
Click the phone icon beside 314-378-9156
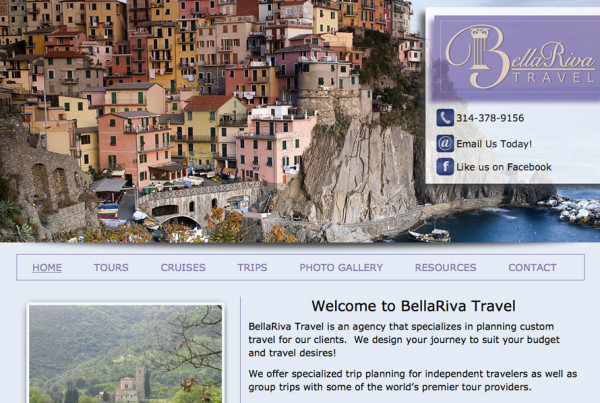445,117
